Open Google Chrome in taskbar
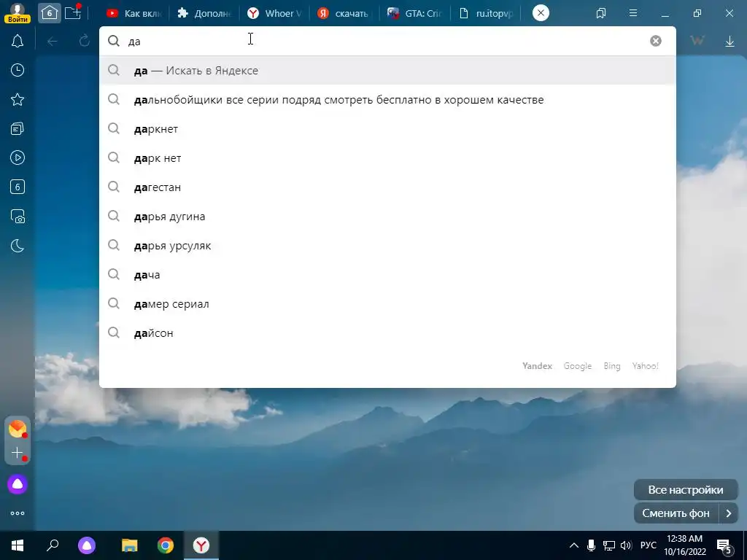Screen dimensions: 747x560 pyautogui.click(x=166, y=545)
